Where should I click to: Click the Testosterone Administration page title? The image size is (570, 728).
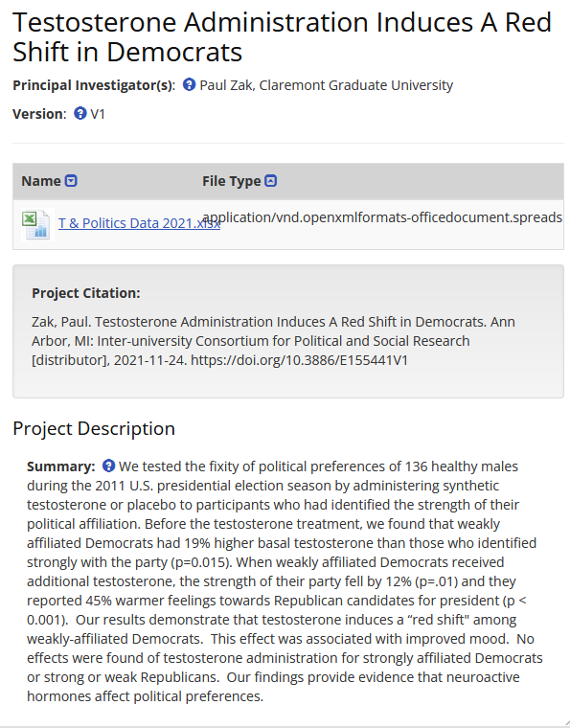(282, 36)
